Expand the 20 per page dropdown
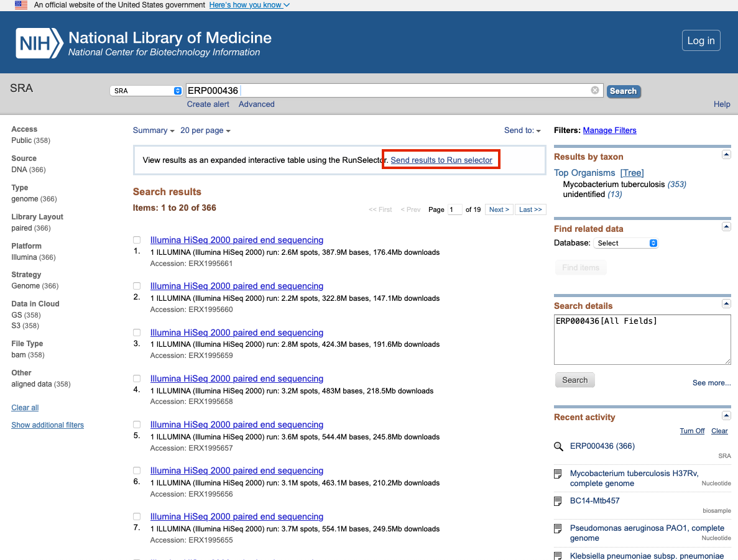738x560 pixels. point(205,131)
